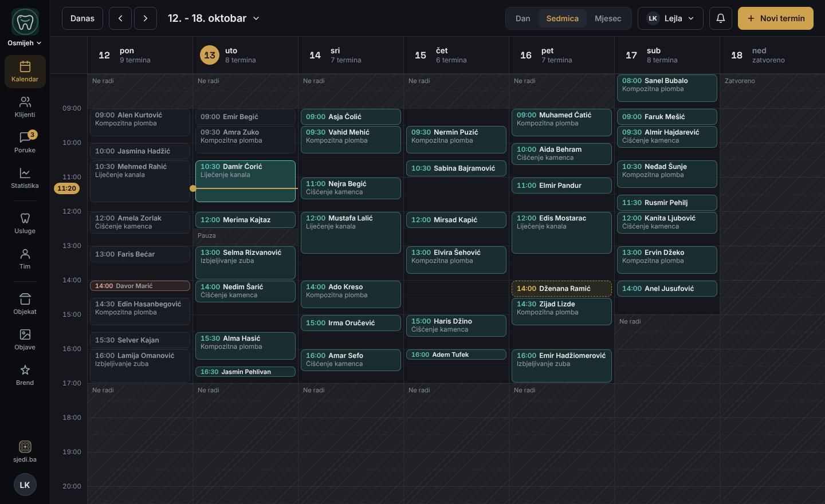825x504 pixels.
Task: Open Sanel Bubalo 08:00 appointment
Action: click(x=667, y=88)
